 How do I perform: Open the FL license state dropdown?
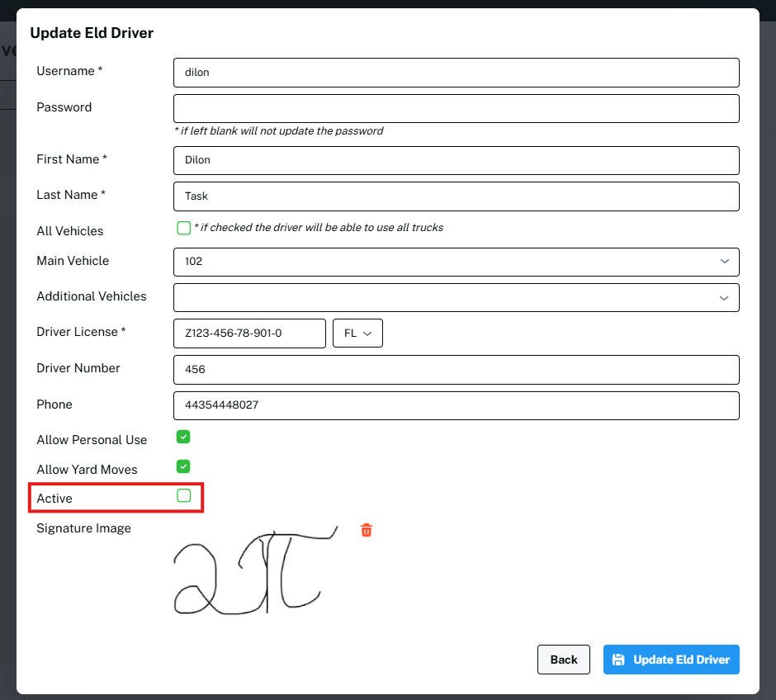[357, 333]
